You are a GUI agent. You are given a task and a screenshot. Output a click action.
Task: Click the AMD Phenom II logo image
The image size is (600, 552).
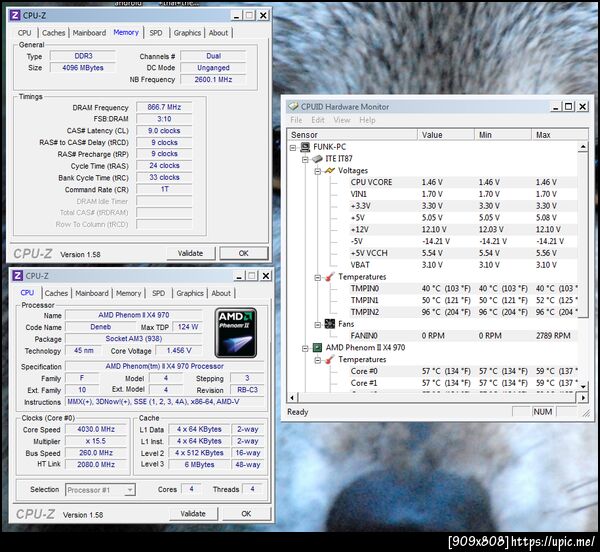[236, 333]
